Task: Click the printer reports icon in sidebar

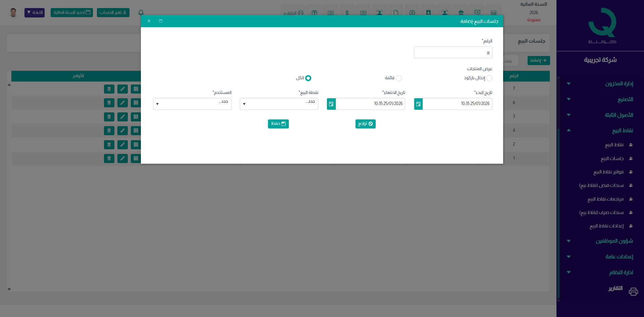Action: (633, 292)
